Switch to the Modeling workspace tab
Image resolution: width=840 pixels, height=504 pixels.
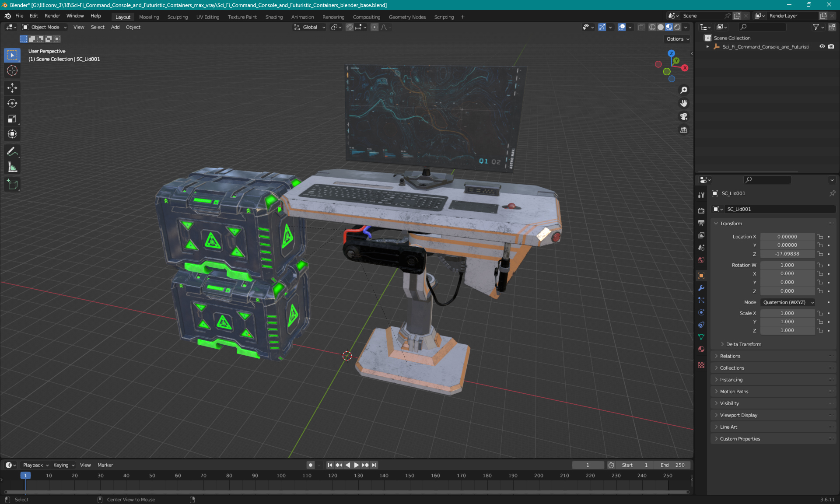(x=149, y=17)
